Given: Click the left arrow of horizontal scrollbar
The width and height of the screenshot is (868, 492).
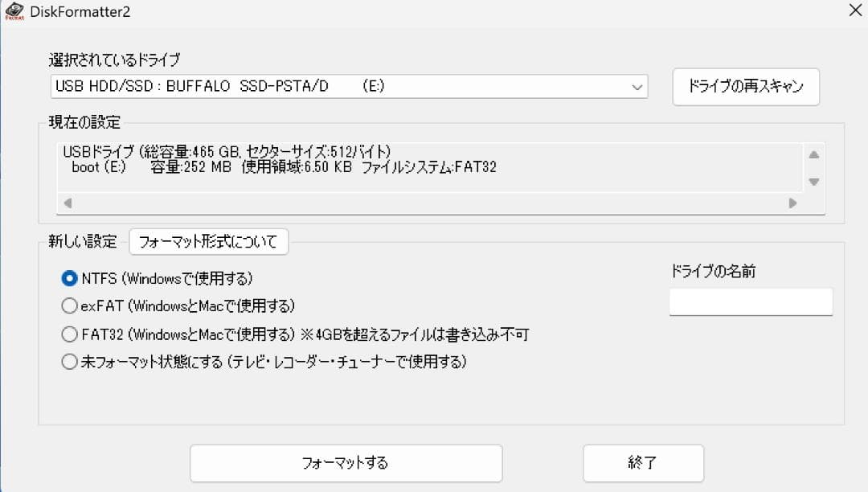Looking at the screenshot, I should coord(68,203).
